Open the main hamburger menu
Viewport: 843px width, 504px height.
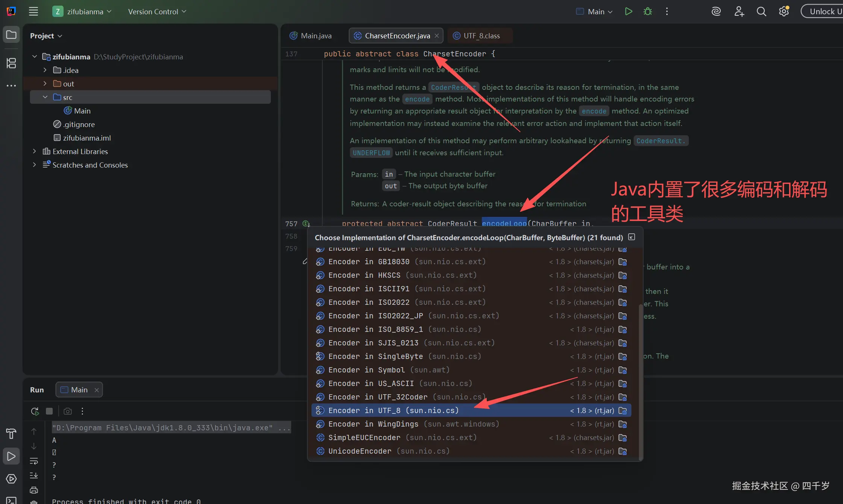[33, 11]
